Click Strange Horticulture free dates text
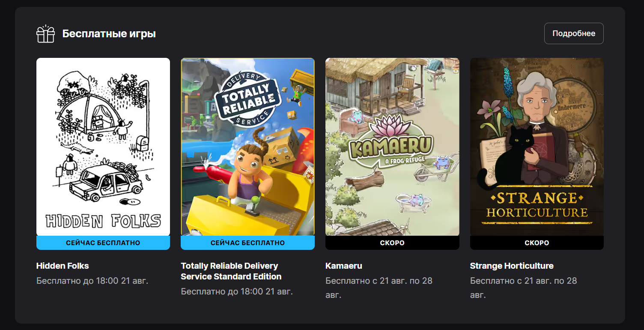Viewport: 644px width, 330px height. [x=524, y=288]
